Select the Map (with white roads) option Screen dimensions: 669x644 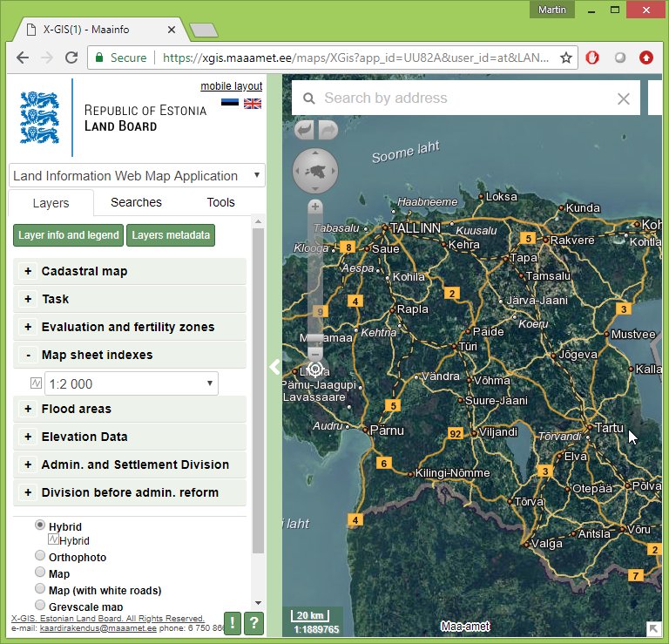point(40,590)
